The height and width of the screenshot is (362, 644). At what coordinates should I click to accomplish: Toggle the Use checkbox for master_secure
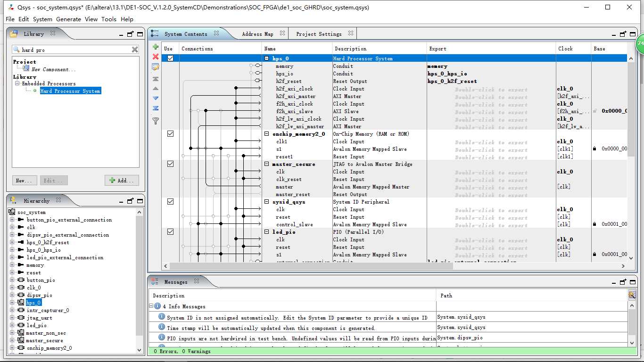click(x=170, y=164)
